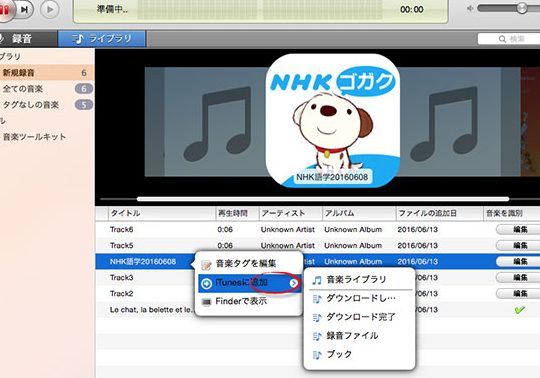Switch to the ライブラリ tab
The image size is (540, 378).
point(102,39)
